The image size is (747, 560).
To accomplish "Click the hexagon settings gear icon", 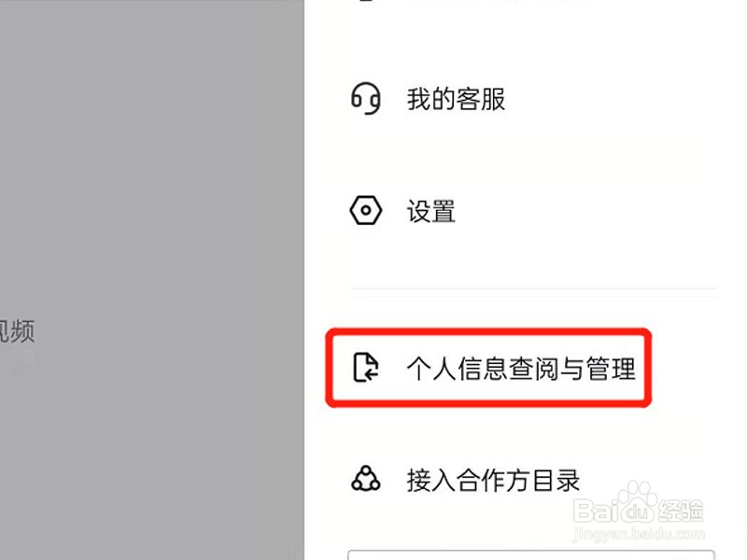I will [366, 210].
